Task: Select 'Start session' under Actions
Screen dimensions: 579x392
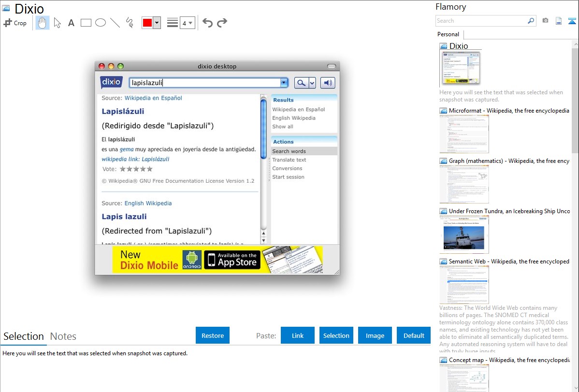Action: [x=289, y=176]
